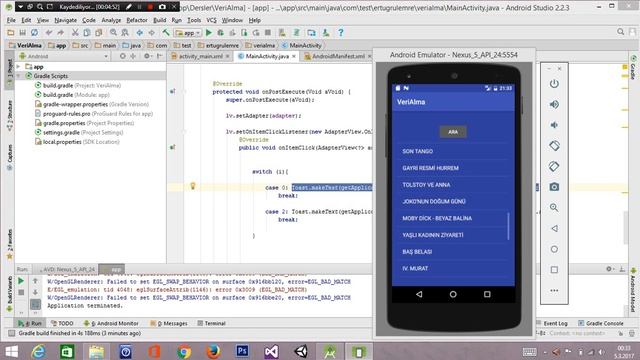Open the Messages tool window tab
The width and height of the screenshot is (640, 360).
pyautogui.click(x=169, y=323)
